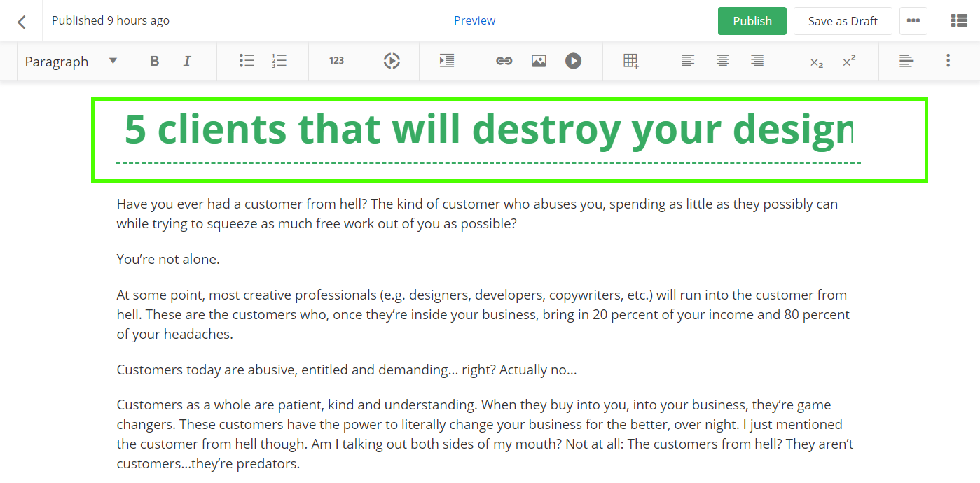Insert a video with play icon

point(573,62)
